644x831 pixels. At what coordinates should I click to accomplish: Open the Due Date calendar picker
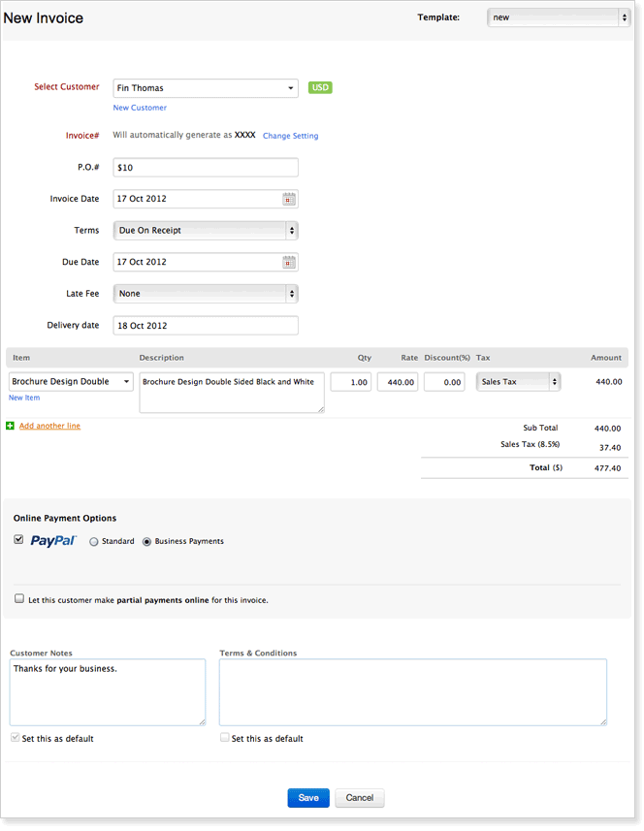click(x=289, y=262)
